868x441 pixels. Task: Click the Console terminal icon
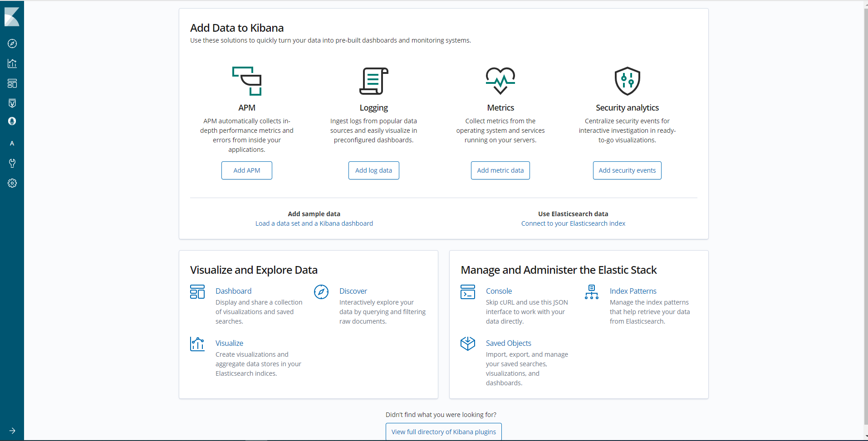[468, 292]
